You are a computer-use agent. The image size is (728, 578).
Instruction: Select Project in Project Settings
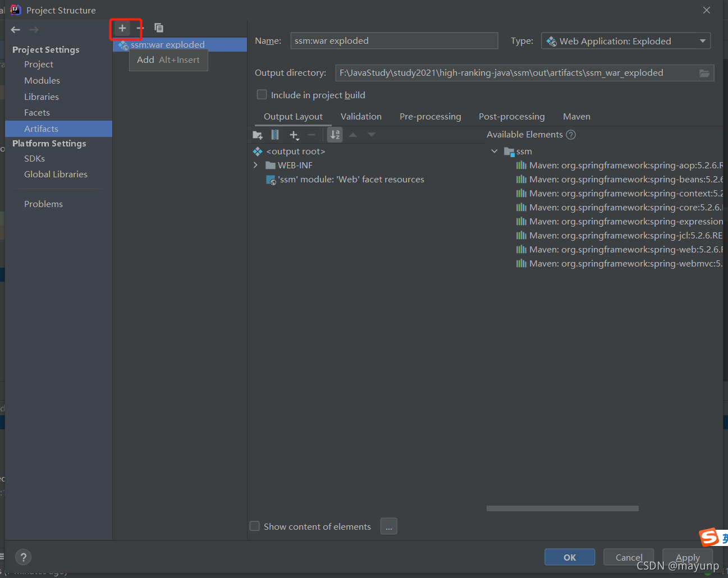pos(39,65)
